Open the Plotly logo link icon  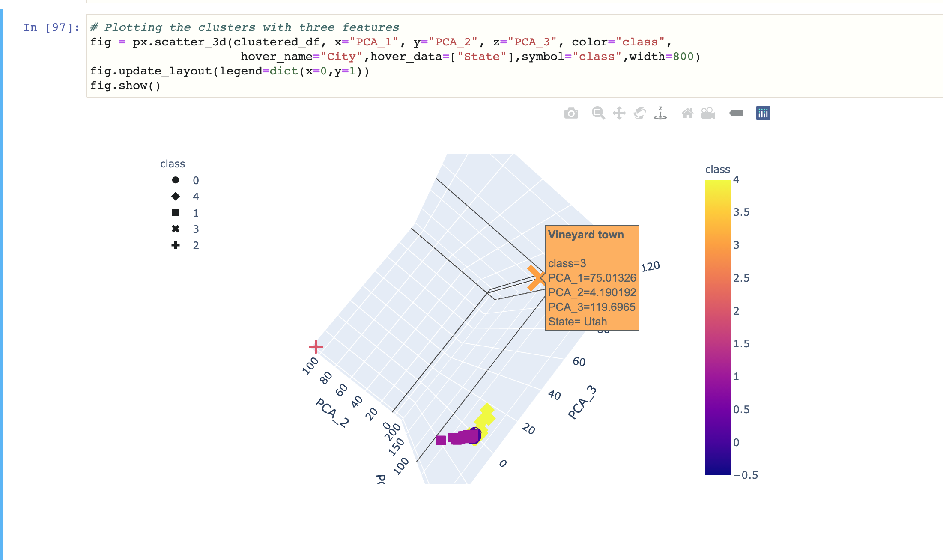[x=763, y=113]
